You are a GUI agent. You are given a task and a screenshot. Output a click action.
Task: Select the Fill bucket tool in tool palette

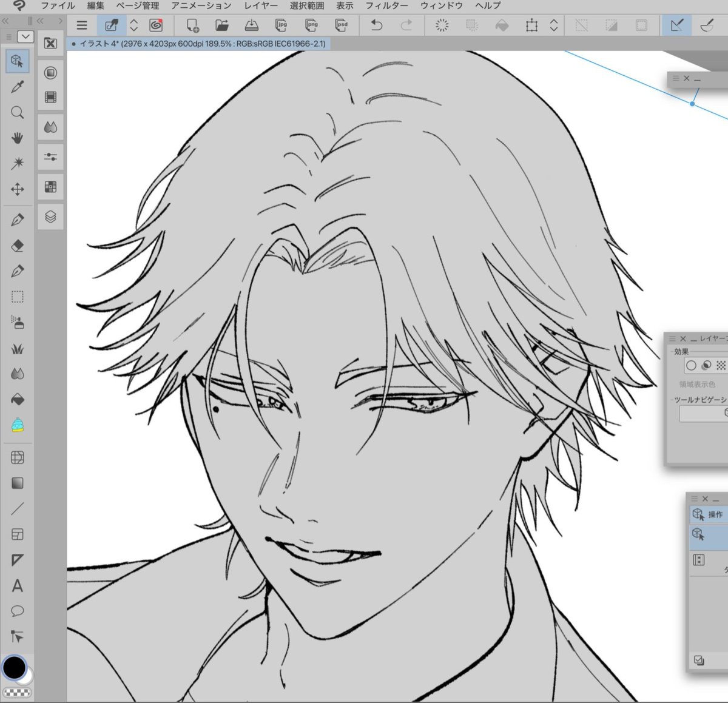tap(18, 400)
